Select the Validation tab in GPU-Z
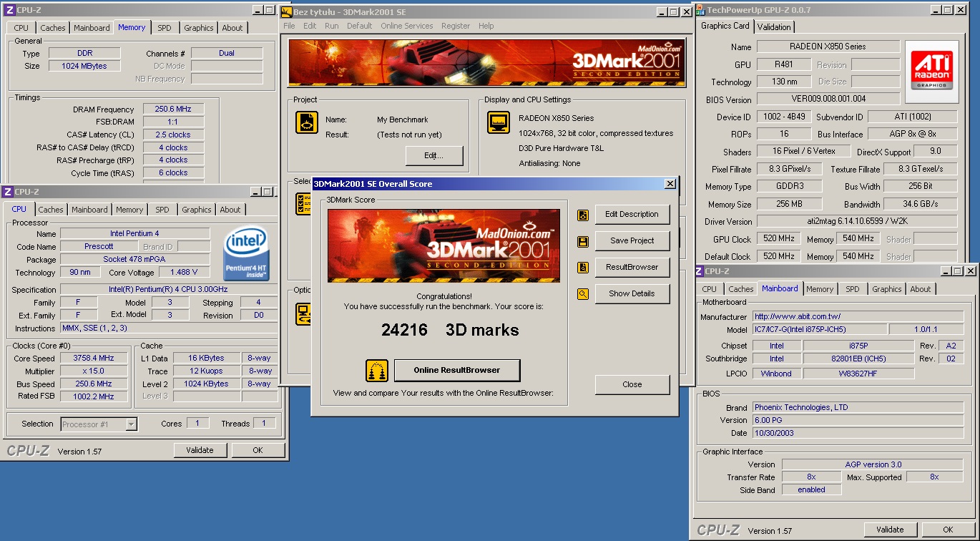980x541 pixels. pos(774,27)
